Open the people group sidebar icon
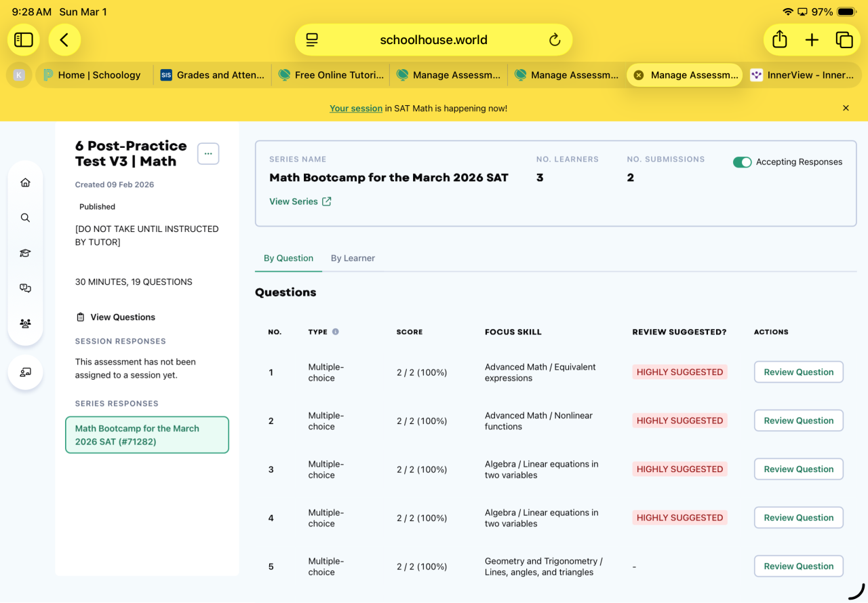This screenshot has height=603, width=868. (x=25, y=324)
